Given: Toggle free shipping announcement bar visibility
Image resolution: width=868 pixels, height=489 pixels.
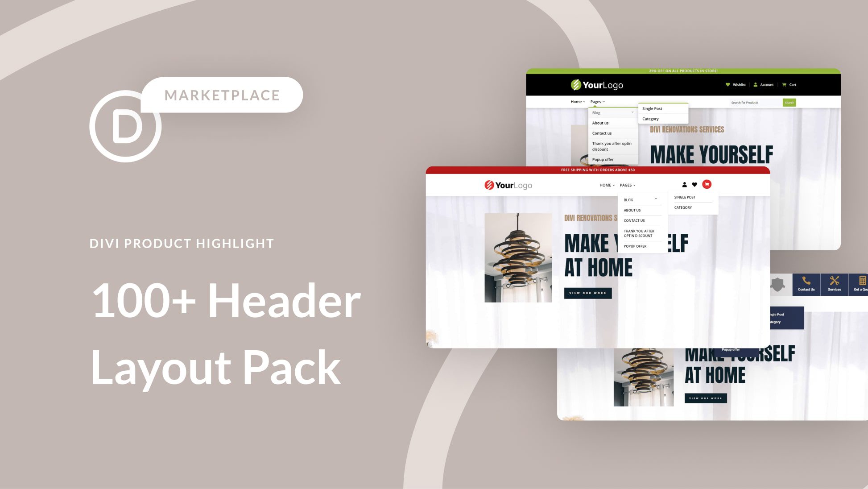Looking at the screenshot, I should point(598,170).
